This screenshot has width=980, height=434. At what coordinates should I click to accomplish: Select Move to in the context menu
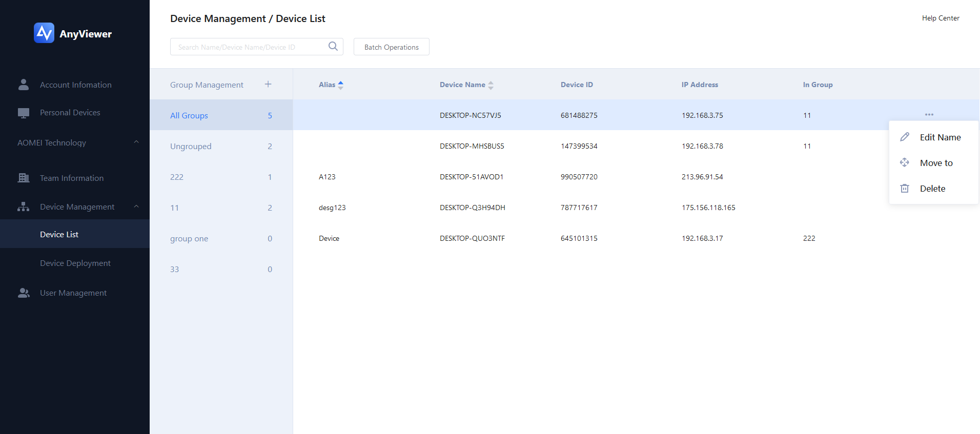[936, 163]
